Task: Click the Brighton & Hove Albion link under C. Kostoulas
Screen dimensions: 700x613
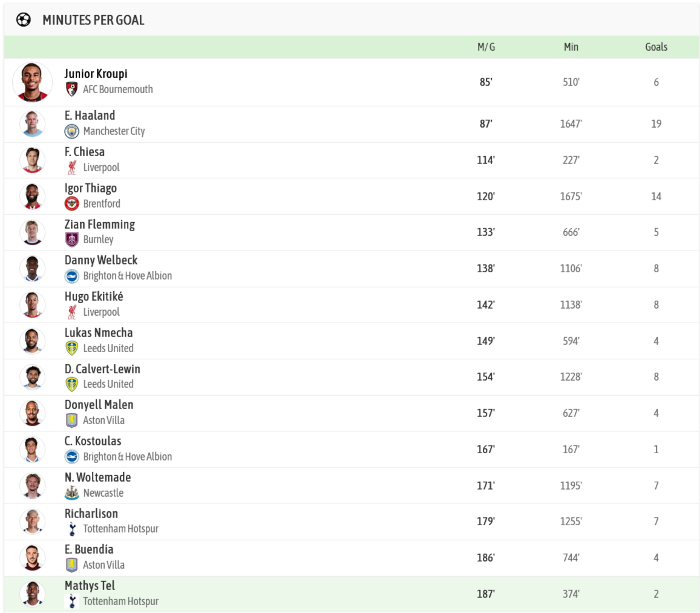Action: [x=127, y=456]
